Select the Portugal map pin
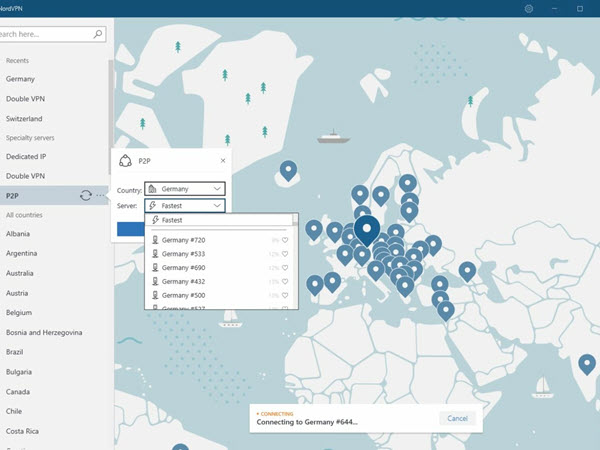Image resolution: width=600 pixels, height=450 pixels. click(x=315, y=285)
